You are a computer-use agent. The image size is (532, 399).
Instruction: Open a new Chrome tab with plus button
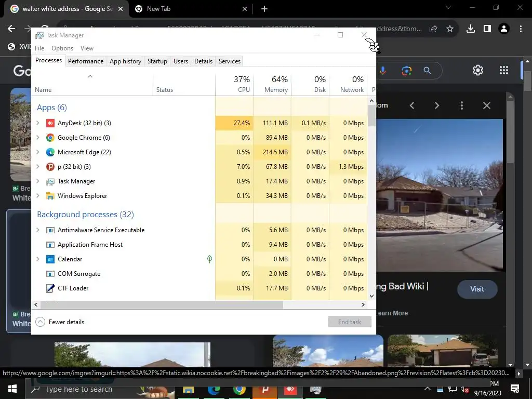click(x=264, y=9)
